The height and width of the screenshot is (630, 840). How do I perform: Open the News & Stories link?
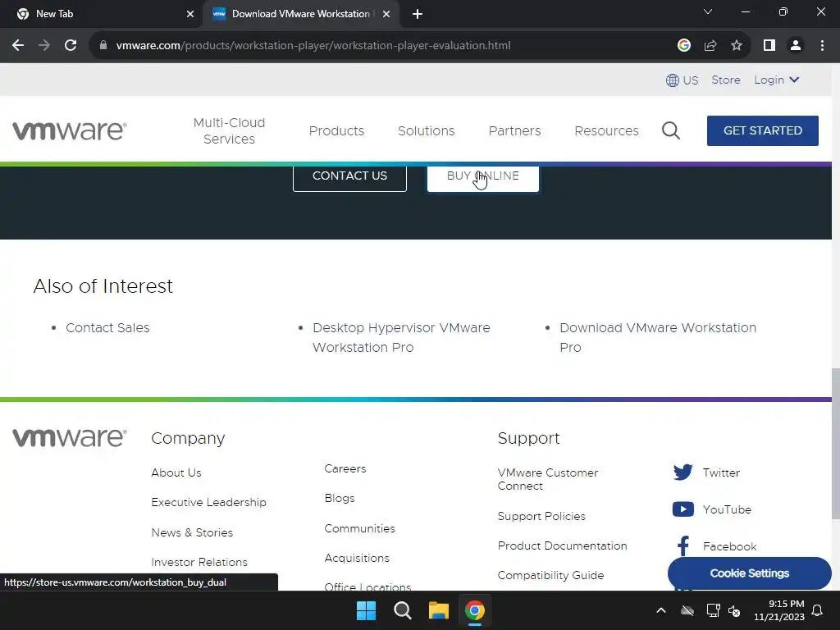pyautogui.click(x=192, y=532)
